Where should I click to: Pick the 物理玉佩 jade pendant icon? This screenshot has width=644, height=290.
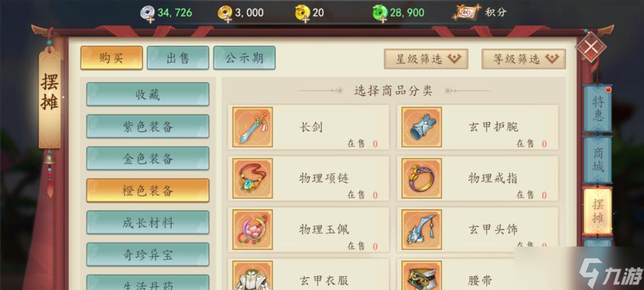pos(253,230)
